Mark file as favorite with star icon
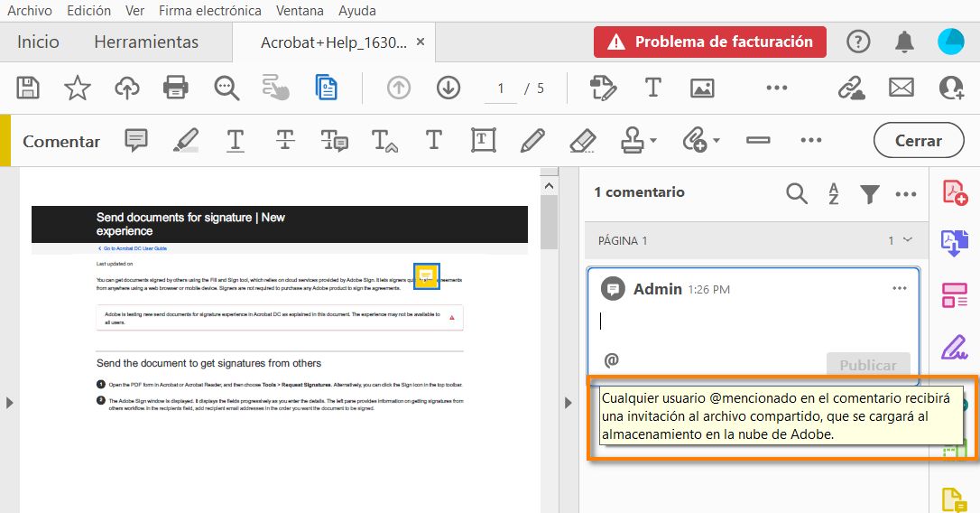Viewport: 980px width, 513px height. point(78,89)
